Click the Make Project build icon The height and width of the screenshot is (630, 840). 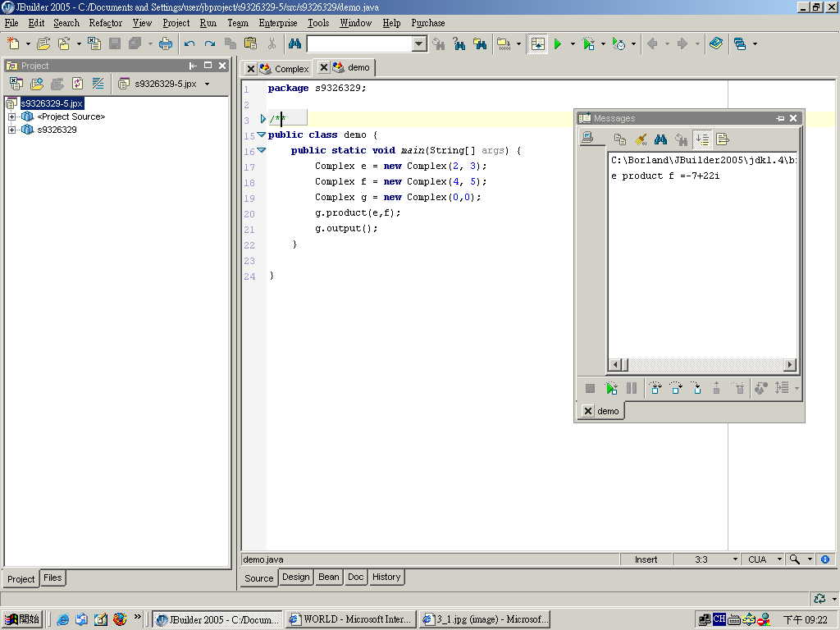(x=504, y=44)
